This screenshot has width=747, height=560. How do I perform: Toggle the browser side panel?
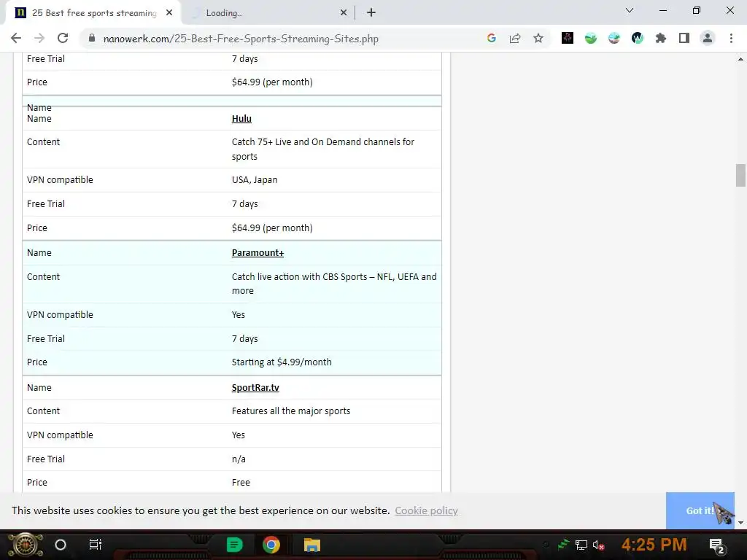coord(684,38)
